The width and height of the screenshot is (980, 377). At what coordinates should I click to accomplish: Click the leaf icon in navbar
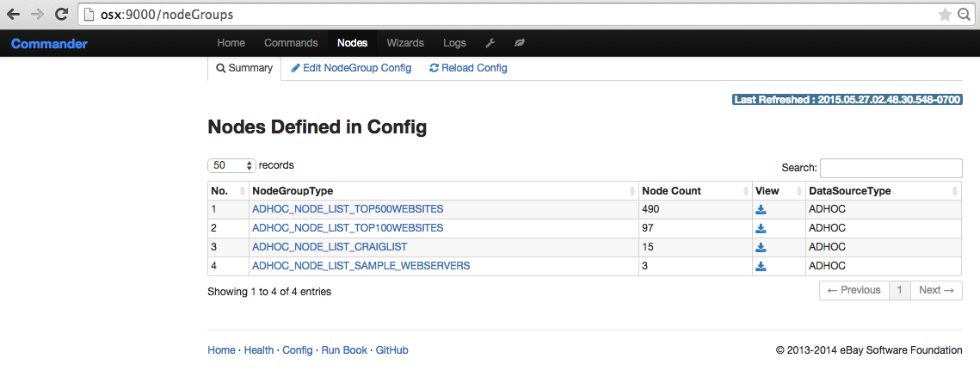(x=519, y=43)
